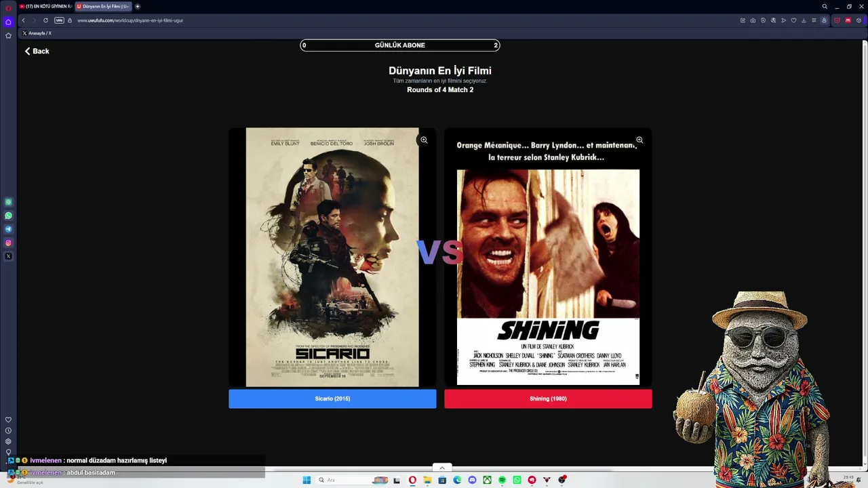Zoom the Sicario poster with magnifier icon
This screenshot has width=868, height=488.
point(424,140)
